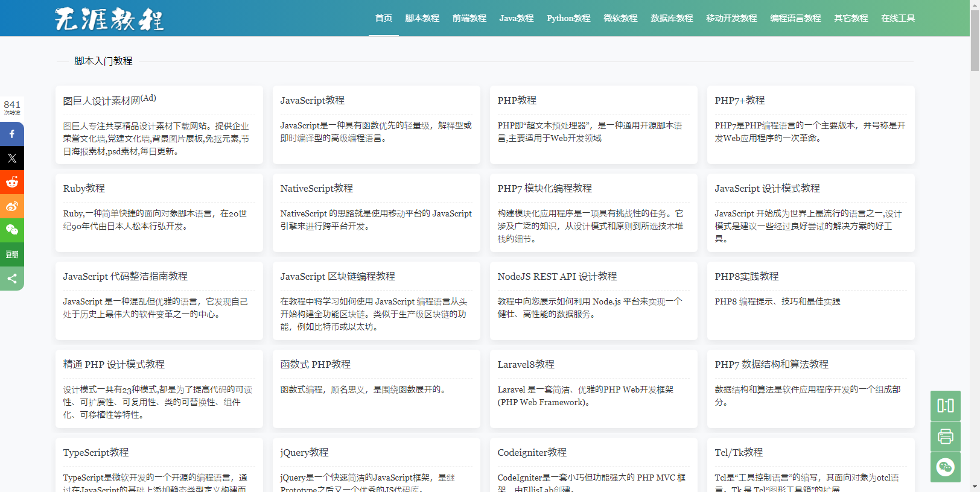Share page on WeChat sidebar icon

[12, 230]
